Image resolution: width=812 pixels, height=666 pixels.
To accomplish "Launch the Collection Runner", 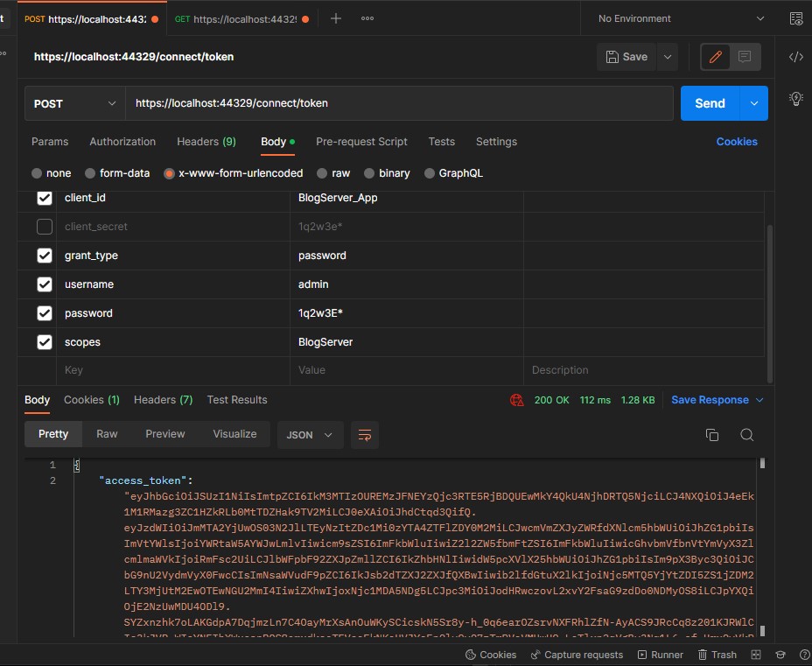I will coord(661,654).
